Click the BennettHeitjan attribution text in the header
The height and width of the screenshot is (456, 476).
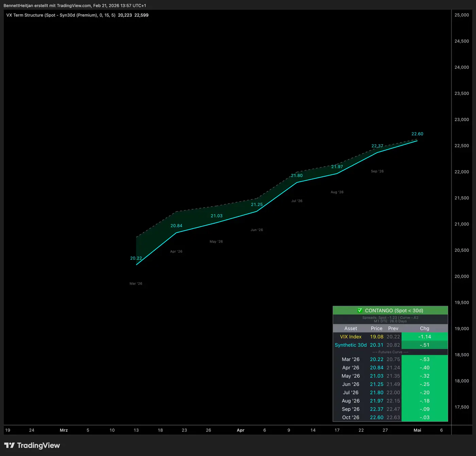(x=75, y=5)
